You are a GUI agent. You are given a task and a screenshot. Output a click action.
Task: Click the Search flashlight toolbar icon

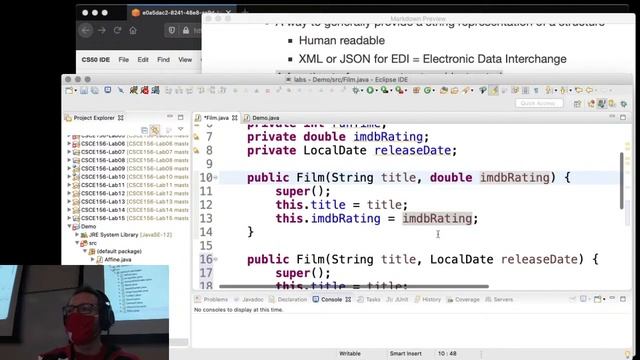466,91
